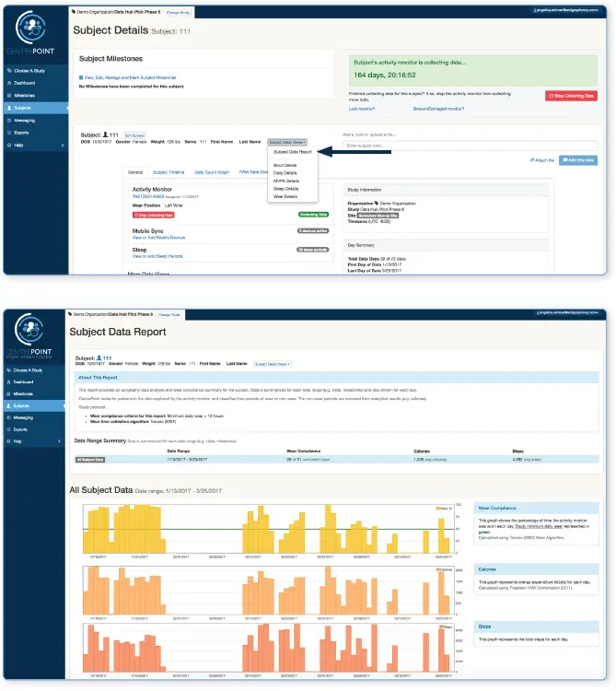Click Enter subject note input field
Viewport: 616px width, 691px height.
471,146
